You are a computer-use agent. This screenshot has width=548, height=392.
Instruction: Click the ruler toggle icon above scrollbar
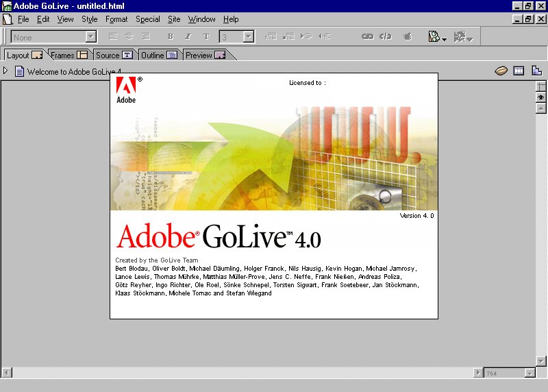click(x=541, y=86)
